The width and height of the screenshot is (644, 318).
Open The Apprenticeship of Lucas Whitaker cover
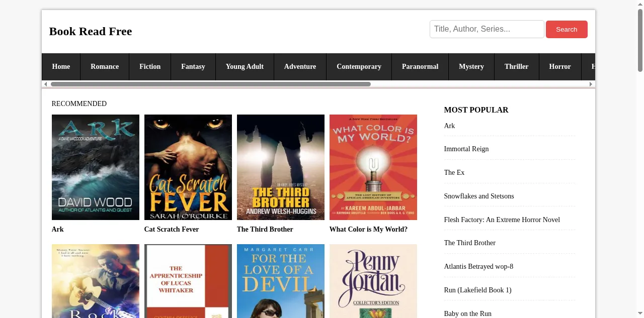(x=188, y=281)
